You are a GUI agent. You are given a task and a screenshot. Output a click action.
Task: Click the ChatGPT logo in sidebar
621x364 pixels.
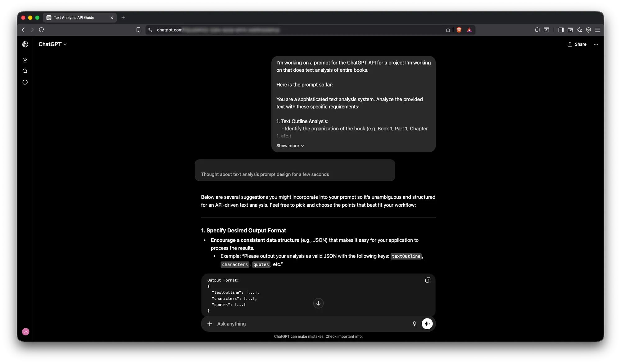[25, 44]
